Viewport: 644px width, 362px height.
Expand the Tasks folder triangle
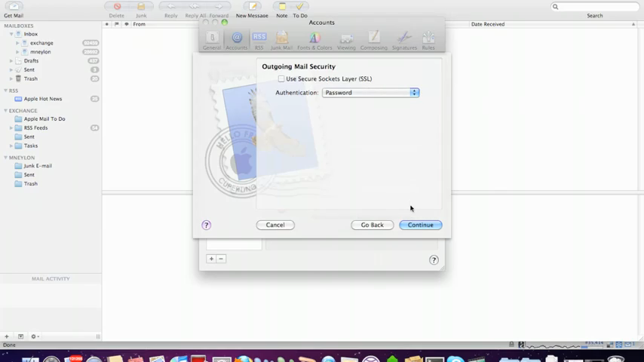tap(11, 146)
